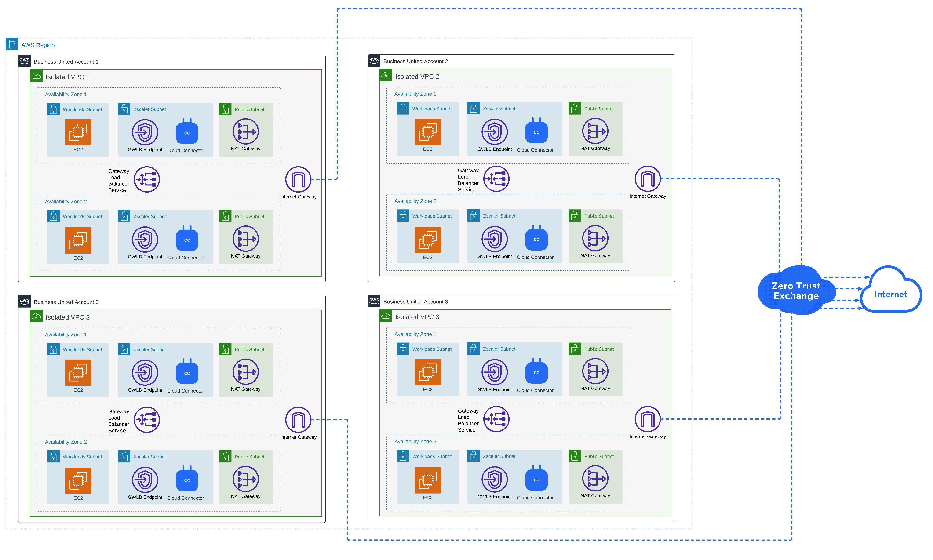Click the AWS Region label text

[38, 45]
